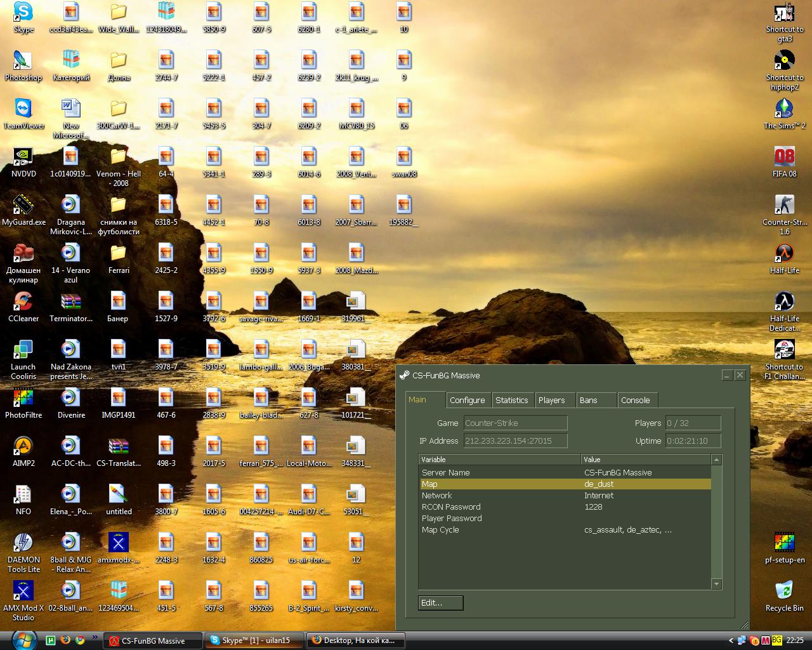The width and height of the screenshot is (812, 650).
Task: Select Shortcut to F1 Challenge icon
Action: (x=785, y=360)
